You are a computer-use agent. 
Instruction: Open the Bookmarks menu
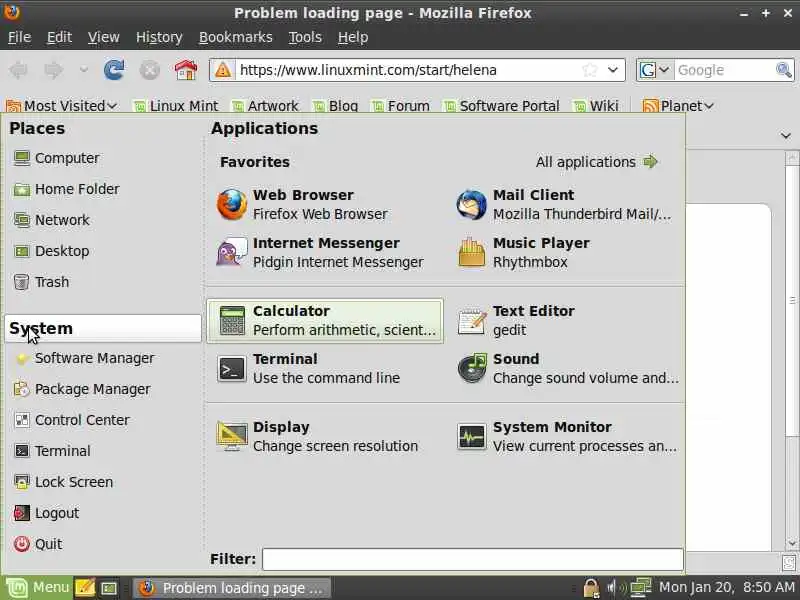point(236,37)
